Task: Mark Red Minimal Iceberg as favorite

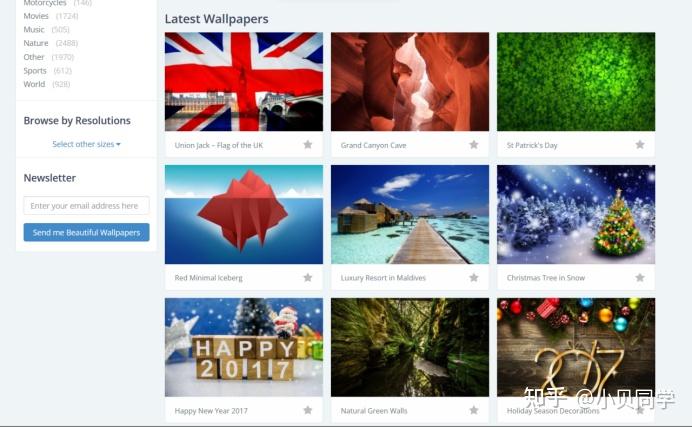Action: [x=308, y=277]
